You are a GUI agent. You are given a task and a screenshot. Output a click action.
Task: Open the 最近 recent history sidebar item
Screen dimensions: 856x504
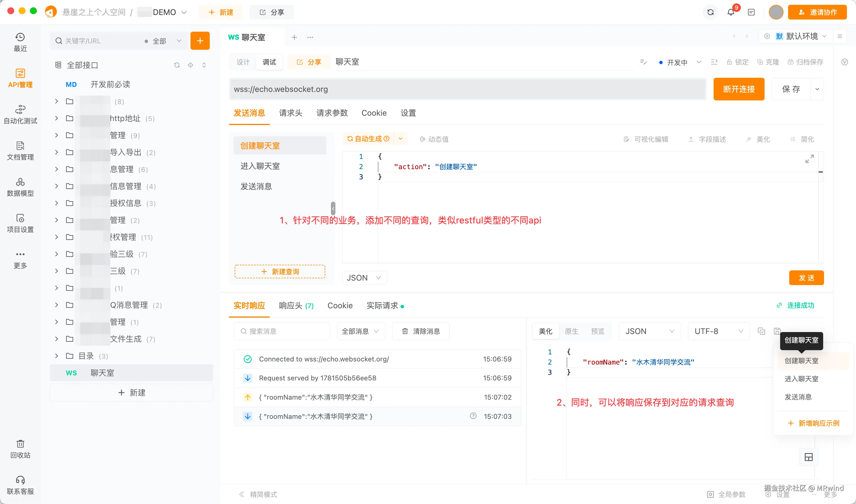[20, 42]
